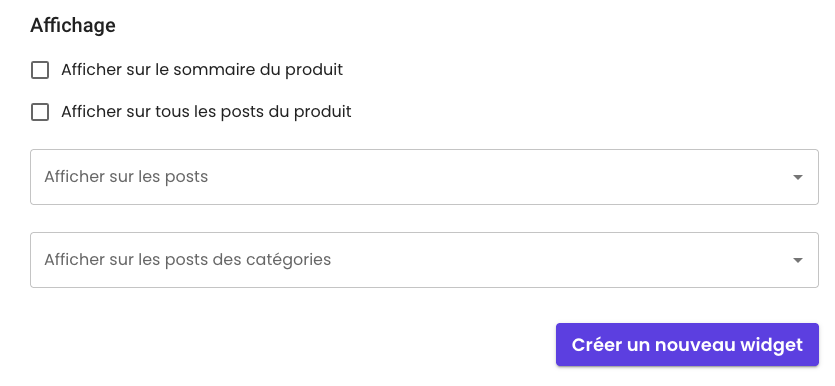Select the empty square box beside 'sommaire du produit'

click(x=40, y=70)
